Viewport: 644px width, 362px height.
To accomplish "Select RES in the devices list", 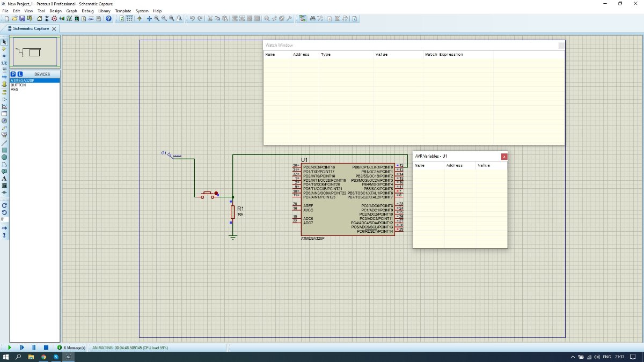I will tap(14, 90).
